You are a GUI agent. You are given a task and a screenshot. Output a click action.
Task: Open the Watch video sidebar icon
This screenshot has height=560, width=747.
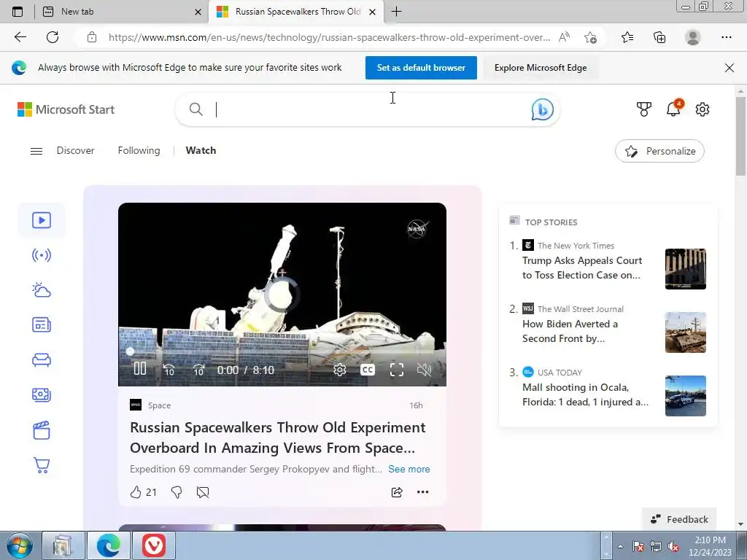point(42,220)
